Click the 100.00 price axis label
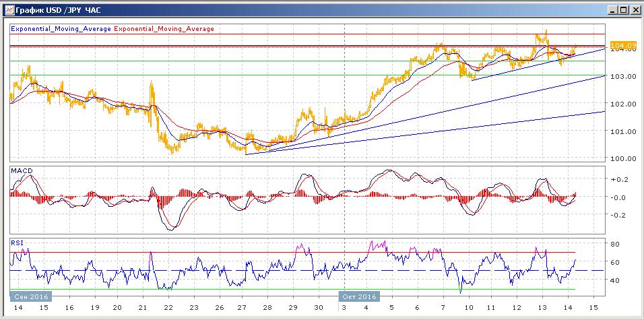Screen dimensions: 644x320 coord(622,159)
